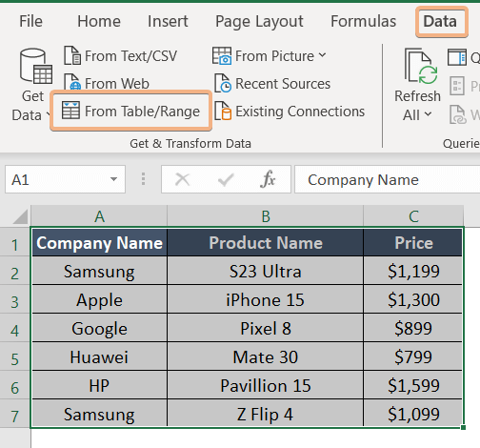Click the $1,300 price cell
Image resolution: width=480 pixels, height=448 pixels.
click(x=413, y=299)
